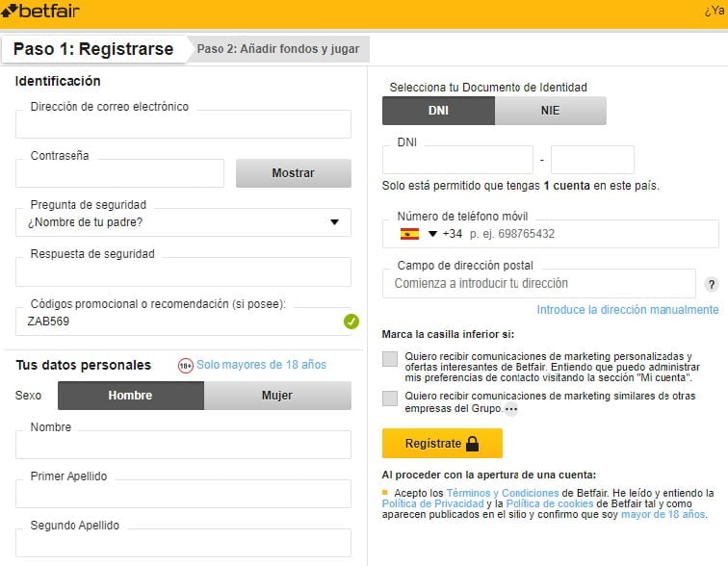Click the '¿Ya' link in header
Viewport: 728px width, 566px height.
click(715, 11)
